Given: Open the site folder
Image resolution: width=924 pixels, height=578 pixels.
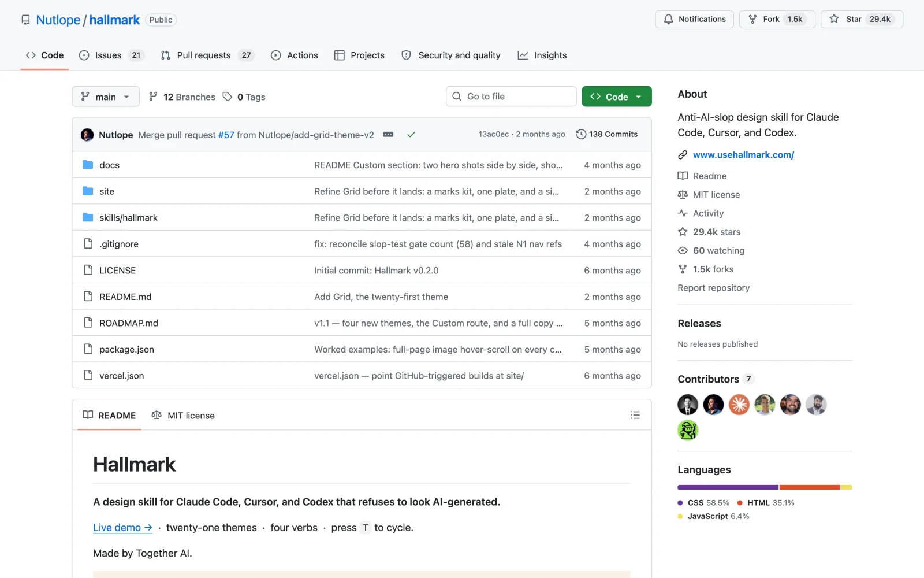Looking at the screenshot, I should pos(107,191).
